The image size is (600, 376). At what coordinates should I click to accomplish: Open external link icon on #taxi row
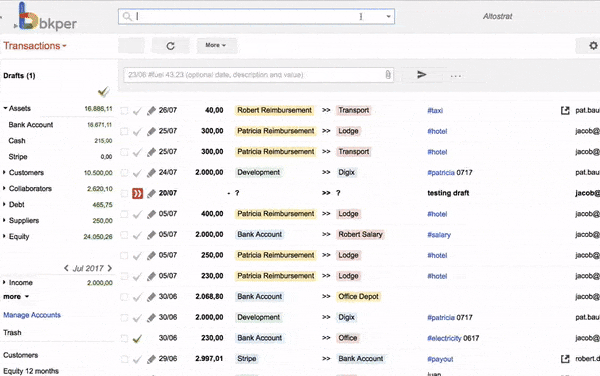coord(565,111)
